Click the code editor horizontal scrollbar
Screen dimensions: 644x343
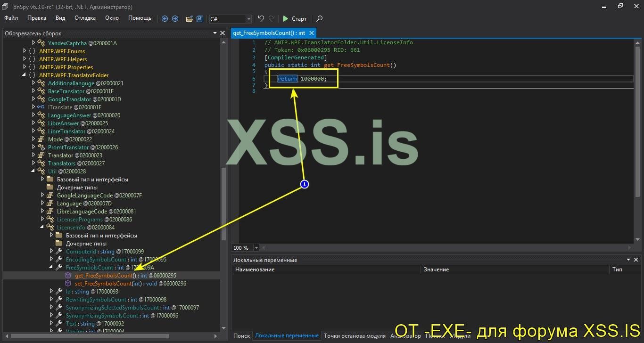[447, 248]
